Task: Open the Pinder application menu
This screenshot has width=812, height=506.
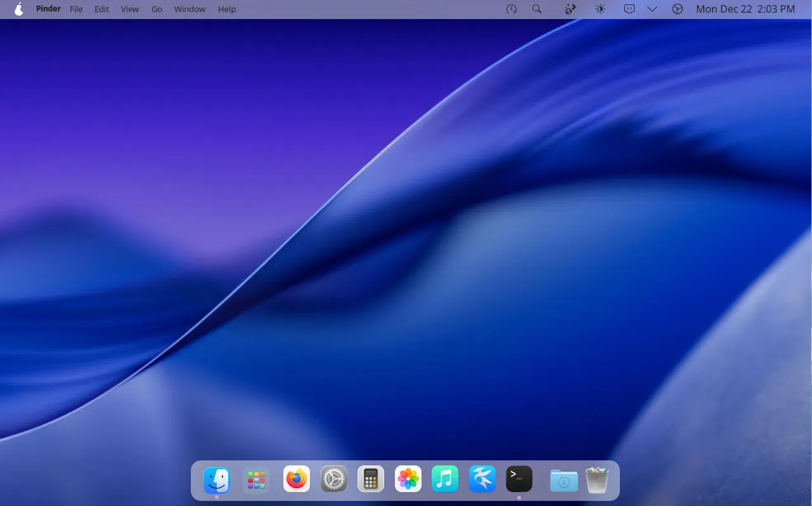Action: [x=48, y=9]
